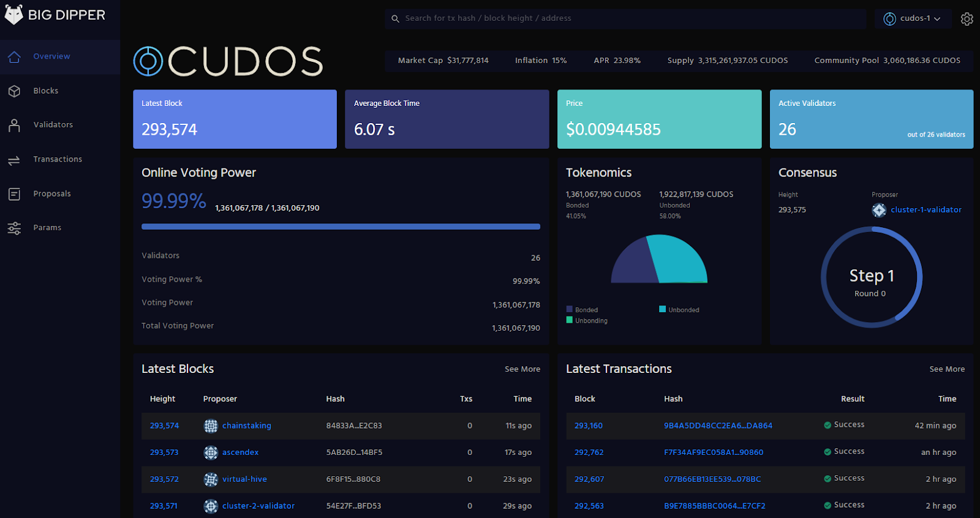
Task: Click success checkmark for block 292,607 transaction
Action: point(827,479)
